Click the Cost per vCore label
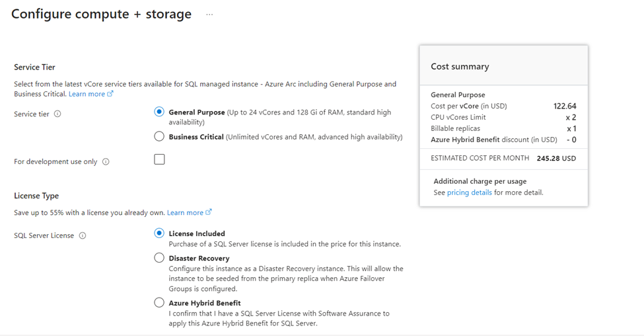Image resolution: width=644 pixels, height=336 pixels. pyautogui.click(x=468, y=106)
